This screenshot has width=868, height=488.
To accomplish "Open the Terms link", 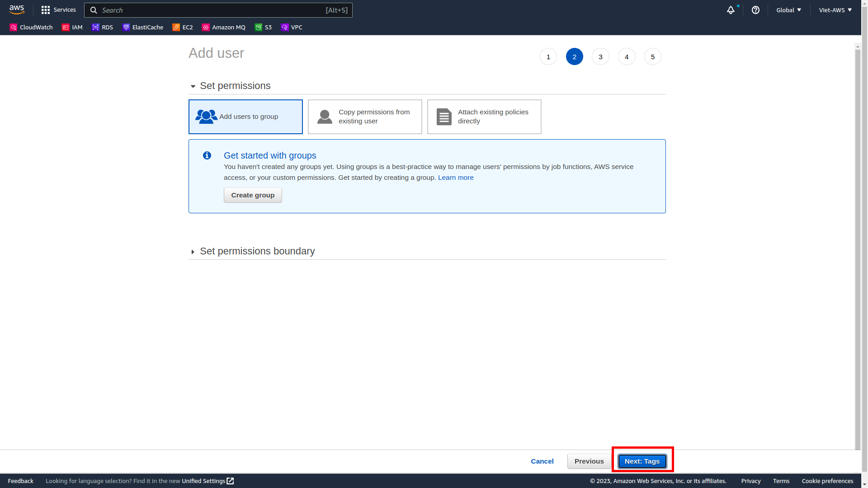I will coord(781,481).
